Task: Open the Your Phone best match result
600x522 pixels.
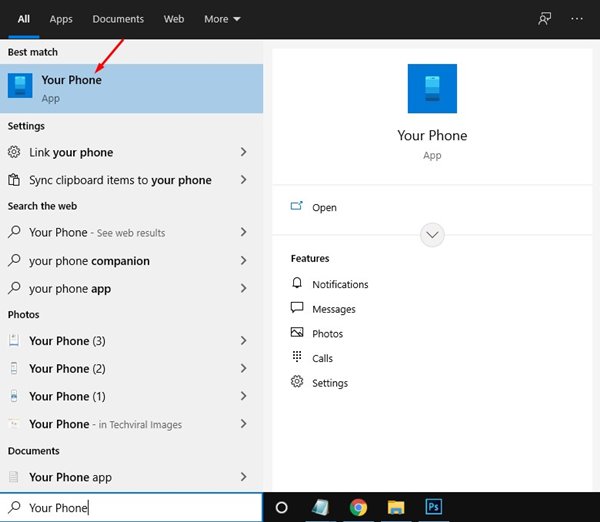Action: point(131,88)
